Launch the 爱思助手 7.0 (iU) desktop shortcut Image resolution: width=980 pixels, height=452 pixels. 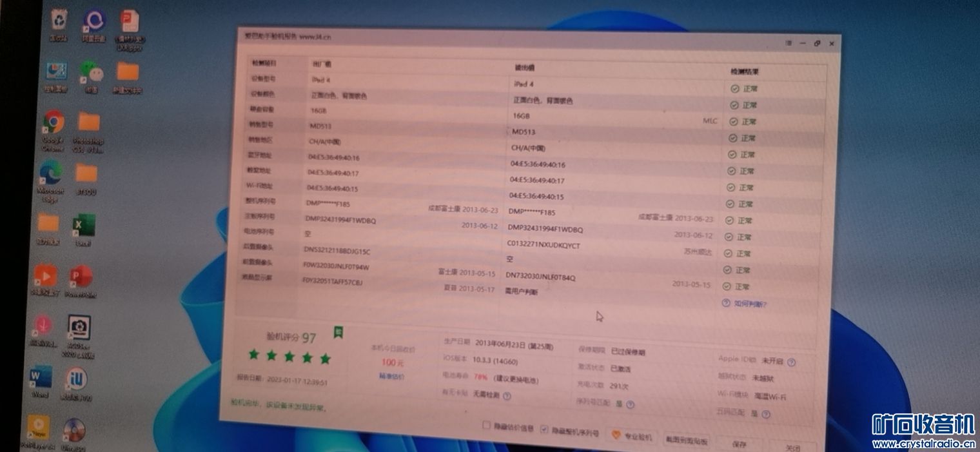tap(76, 385)
